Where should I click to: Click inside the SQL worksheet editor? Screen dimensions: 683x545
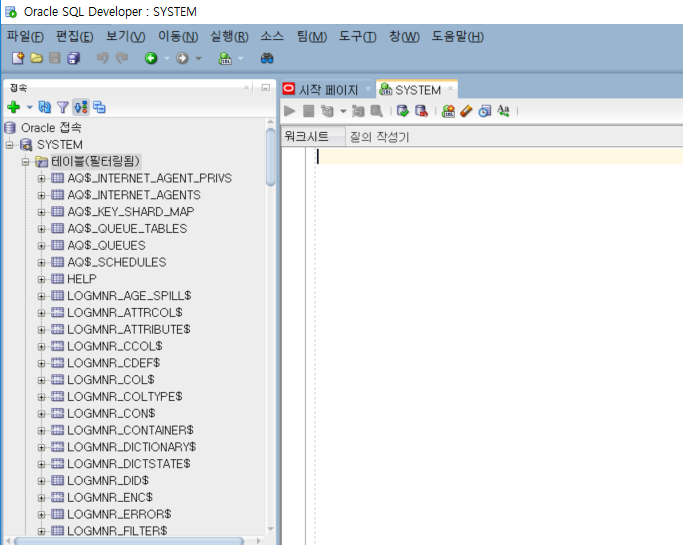497,344
